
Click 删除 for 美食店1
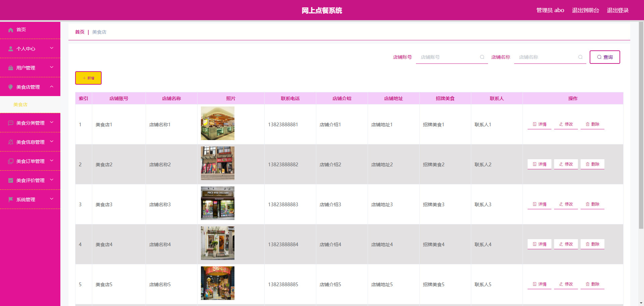click(592, 124)
